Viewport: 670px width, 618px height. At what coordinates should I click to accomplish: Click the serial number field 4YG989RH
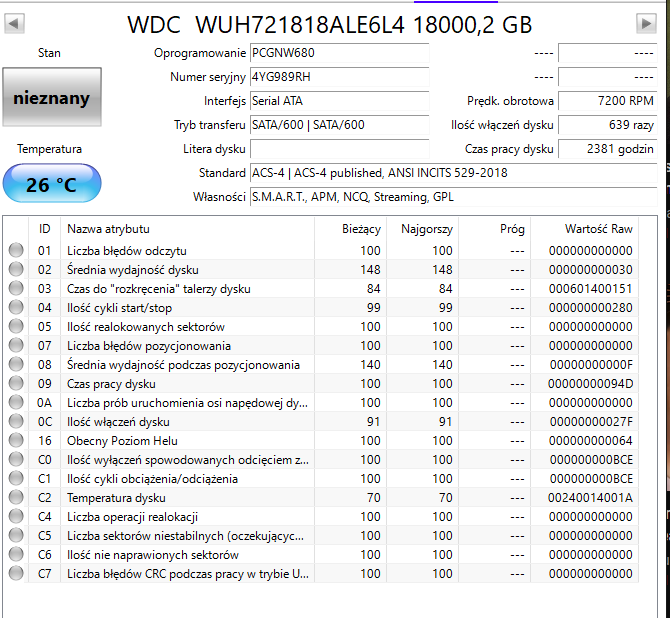pyautogui.click(x=339, y=77)
